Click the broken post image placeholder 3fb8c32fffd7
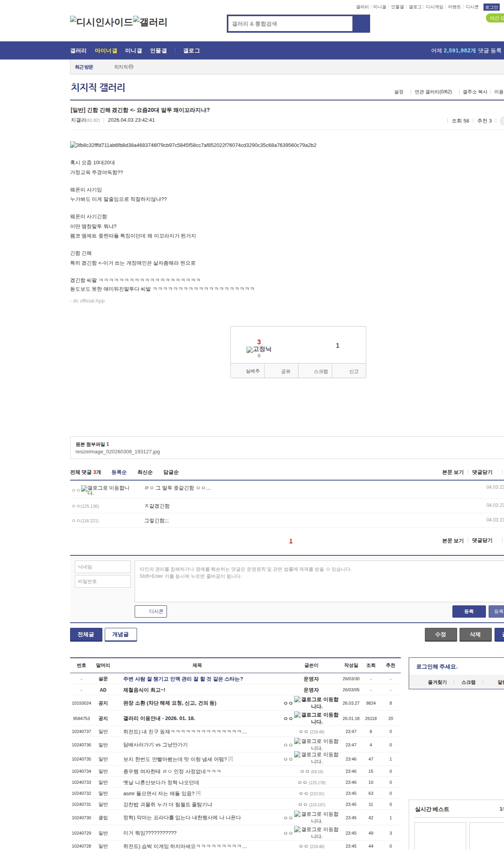The image size is (504, 850). (193, 145)
